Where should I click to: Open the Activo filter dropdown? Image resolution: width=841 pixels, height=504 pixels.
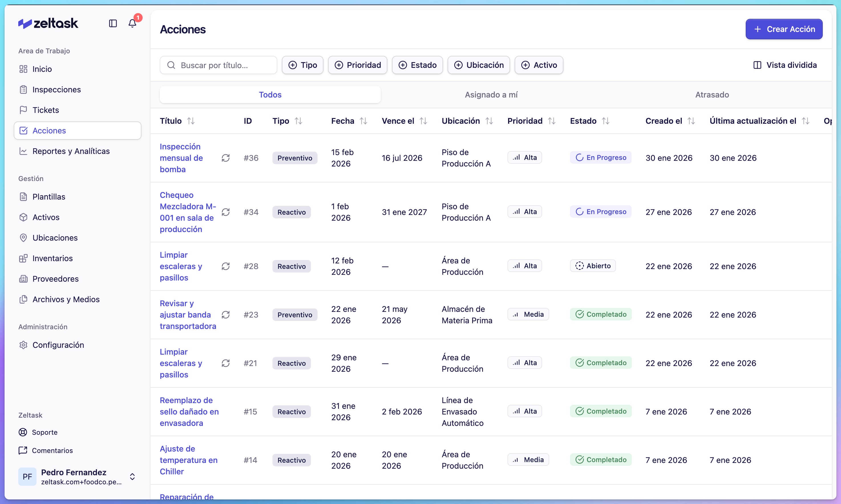pos(539,65)
